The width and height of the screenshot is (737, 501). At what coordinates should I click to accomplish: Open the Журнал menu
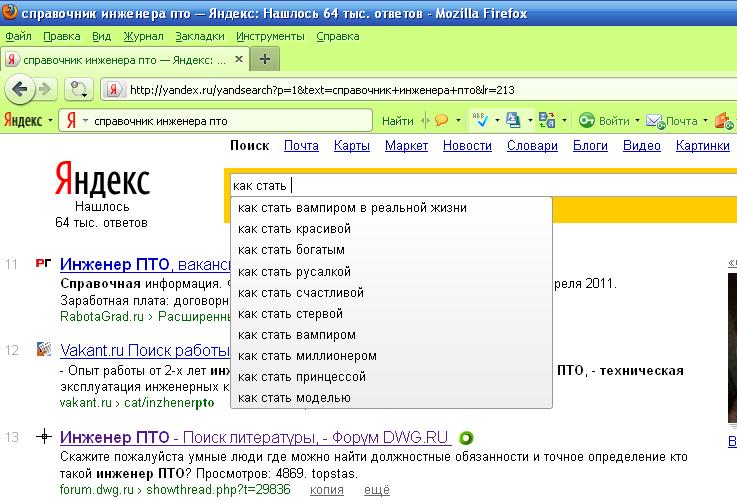click(x=143, y=36)
